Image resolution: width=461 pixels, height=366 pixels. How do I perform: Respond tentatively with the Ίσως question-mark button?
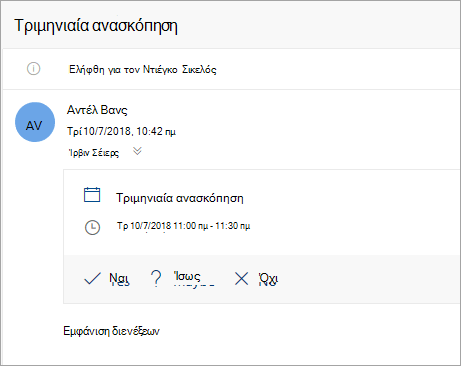click(x=182, y=278)
